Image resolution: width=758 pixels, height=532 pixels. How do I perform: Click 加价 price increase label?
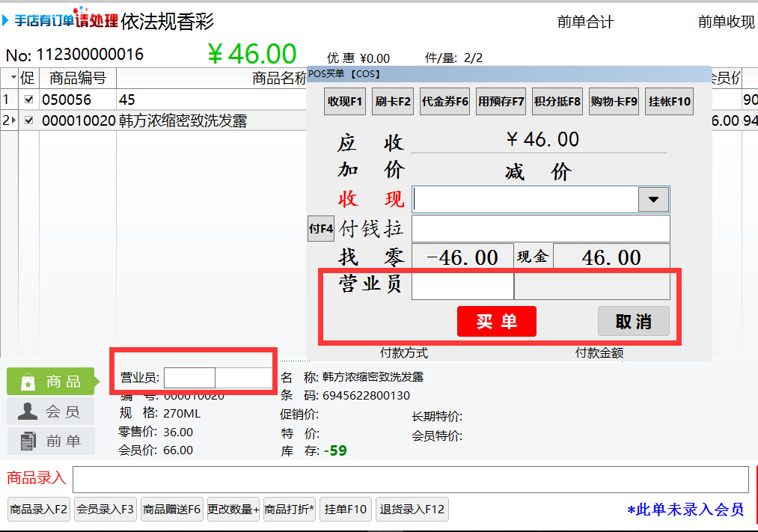click(x=371, y=170)
